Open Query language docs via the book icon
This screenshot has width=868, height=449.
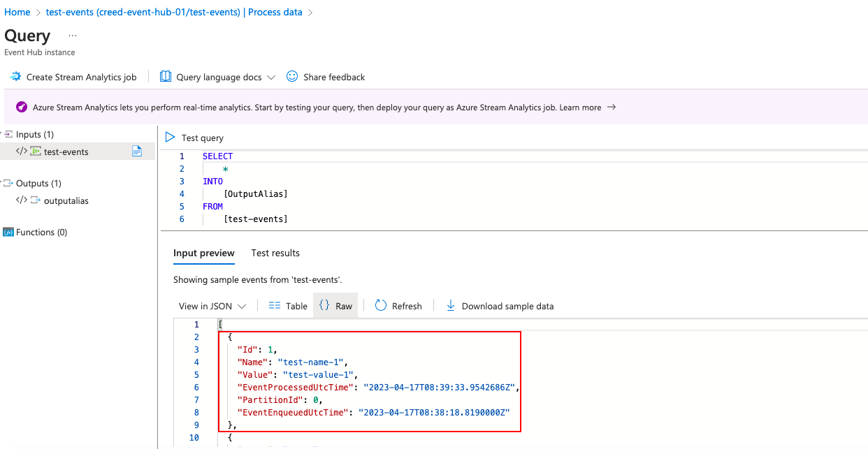164,77
